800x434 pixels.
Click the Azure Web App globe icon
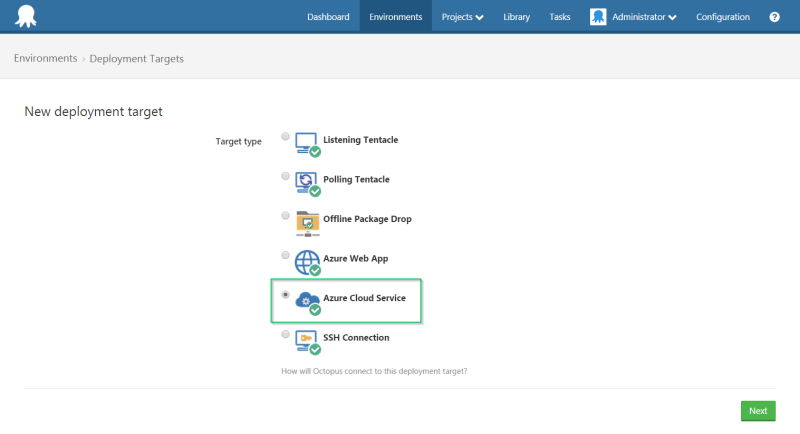(x=307, y=261)
